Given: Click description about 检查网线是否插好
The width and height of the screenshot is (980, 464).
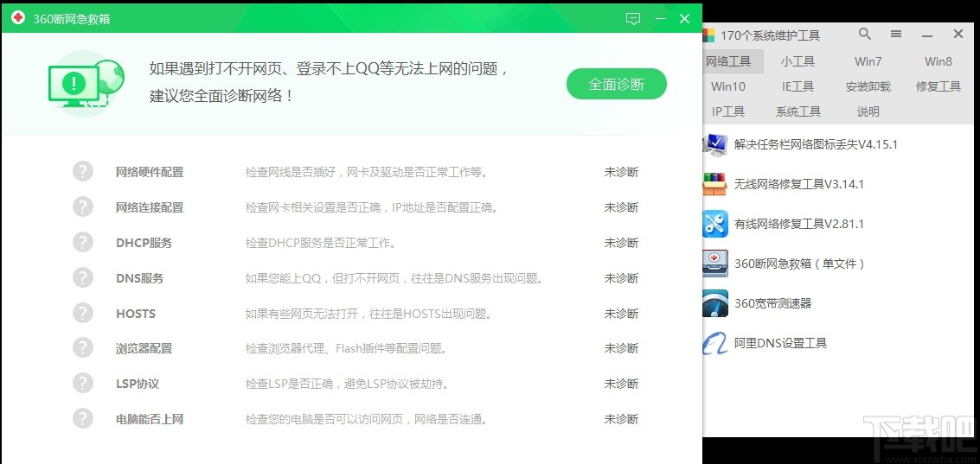Looking at the screenshot, I should click(366, 172).
